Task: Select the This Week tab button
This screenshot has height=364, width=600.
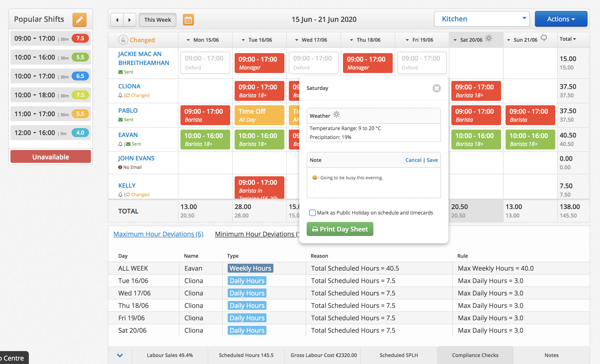Action: 157,18
